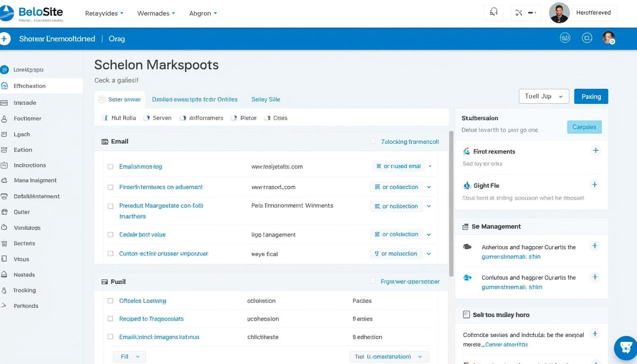The image size is (637, 364).
Task: Click the Footiomer person icon
Action: 4,118
